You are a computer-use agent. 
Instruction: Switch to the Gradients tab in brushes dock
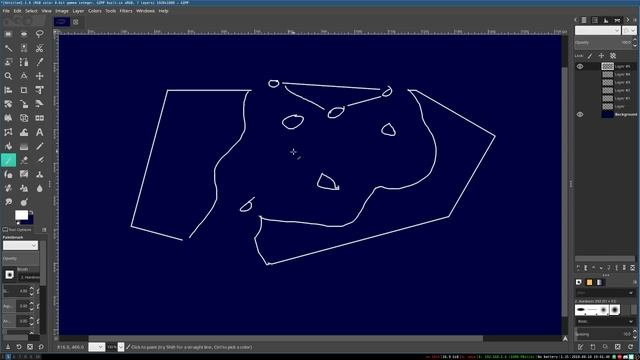click(599, 282)
